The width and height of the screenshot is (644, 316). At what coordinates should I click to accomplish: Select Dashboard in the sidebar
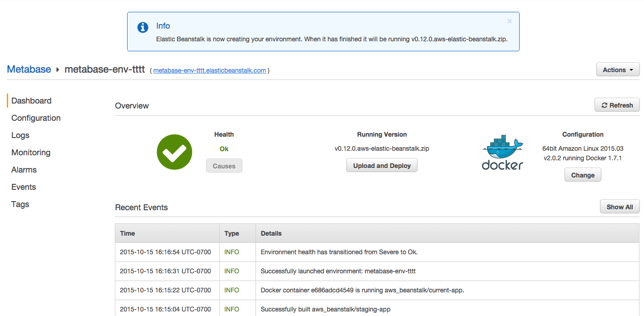point(31,101)
